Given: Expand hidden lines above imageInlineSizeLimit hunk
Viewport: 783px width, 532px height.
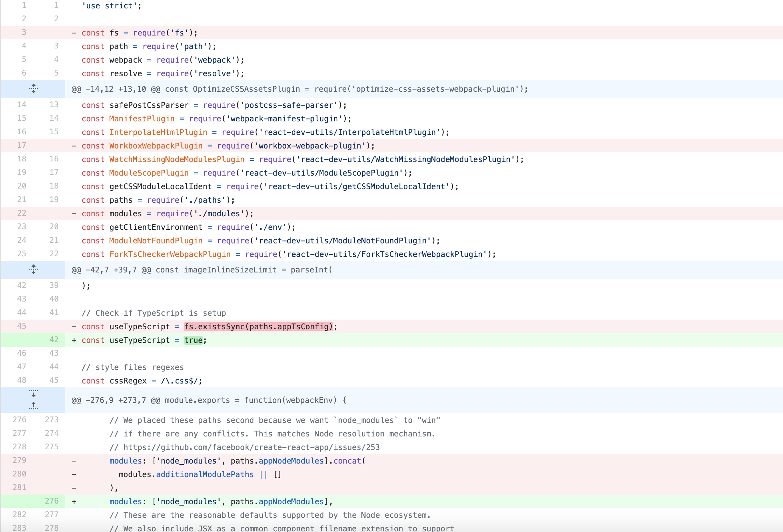Looking at the screenshot, I should (x=33, y=269).
